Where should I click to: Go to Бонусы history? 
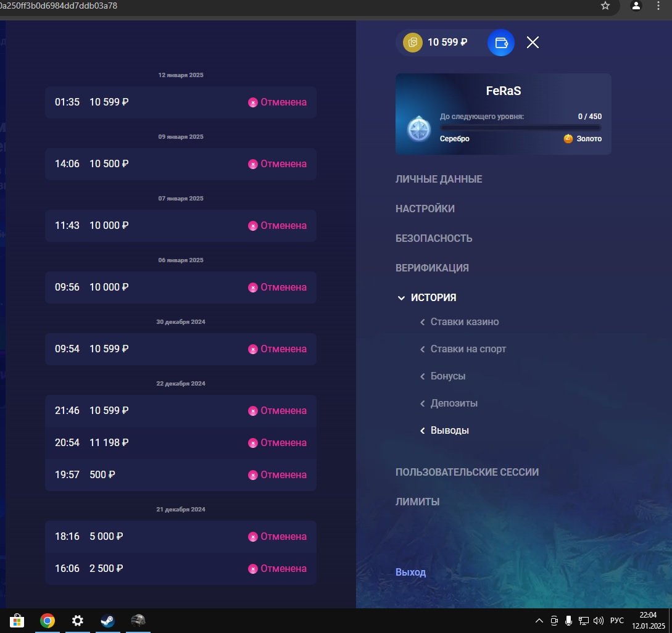coord(448,376)
